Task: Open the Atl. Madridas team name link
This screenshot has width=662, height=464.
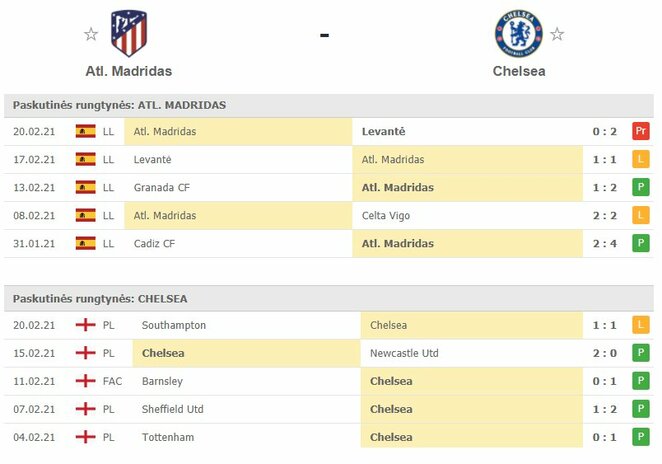Action: click(128, 72)
